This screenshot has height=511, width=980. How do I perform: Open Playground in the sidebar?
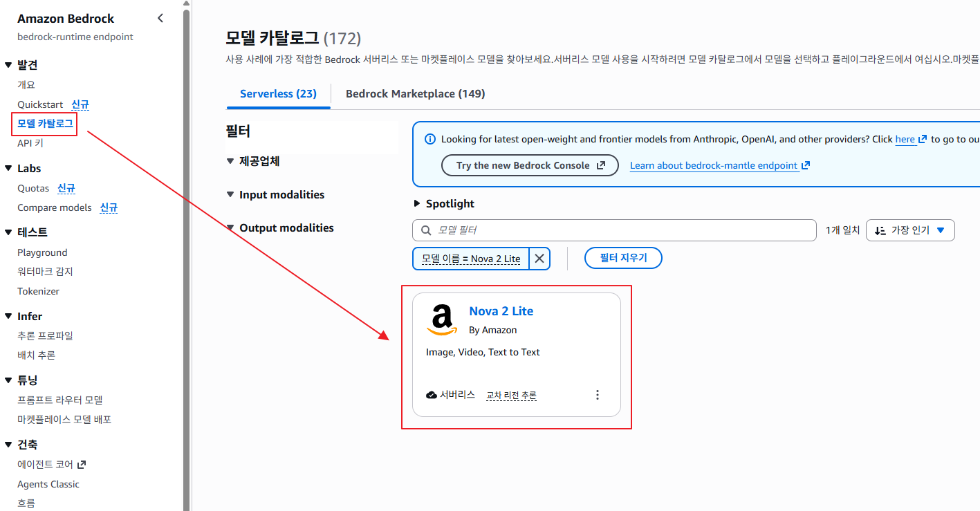point(42,252)
